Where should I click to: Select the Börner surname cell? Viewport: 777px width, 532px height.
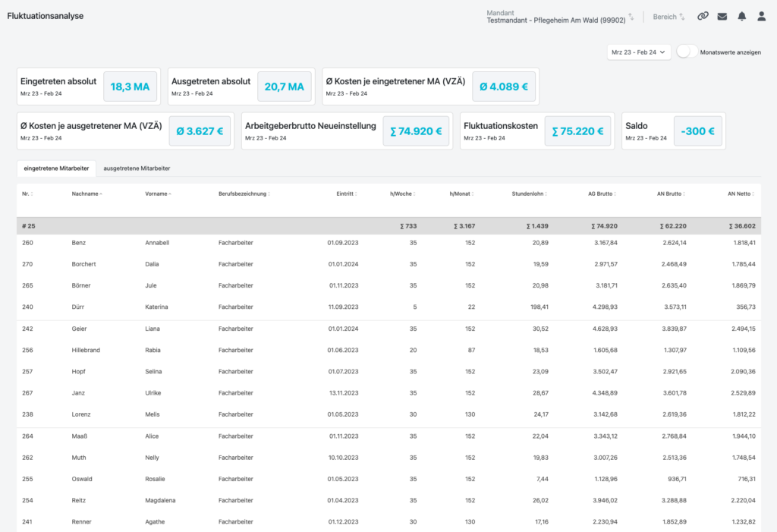(81, 285)
